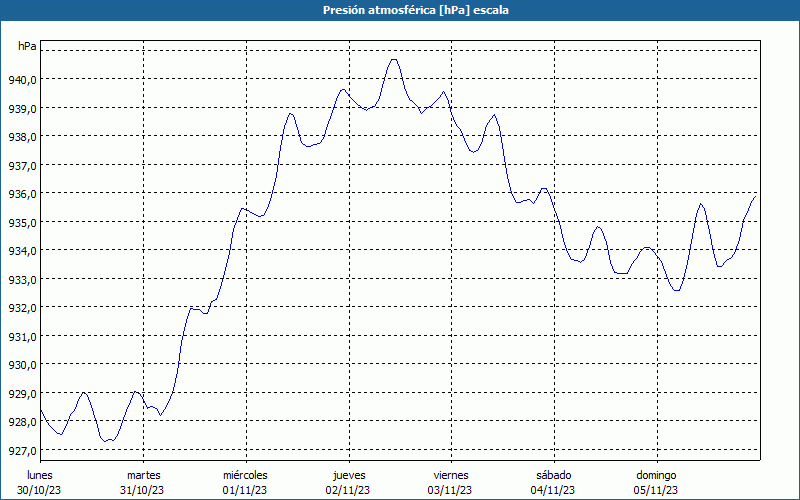Select the 935,0 axis value
The image size is (800, 500).
pos(22,222)
